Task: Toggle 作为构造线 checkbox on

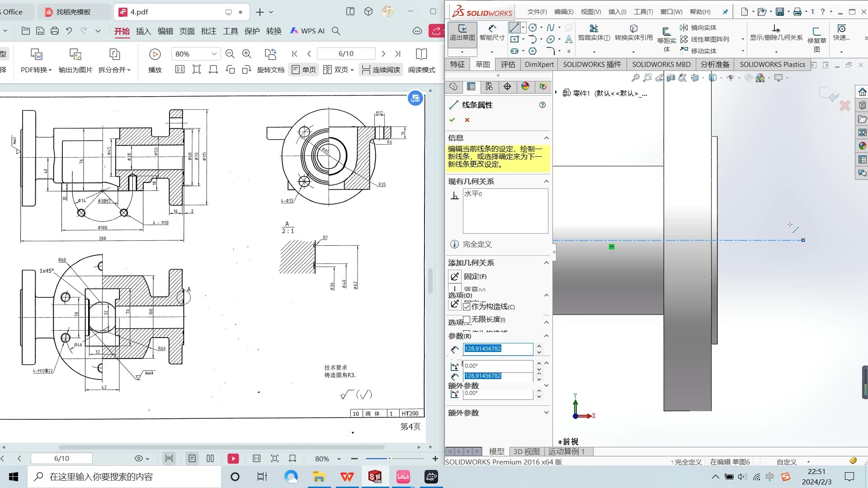Action: [467, 306]
